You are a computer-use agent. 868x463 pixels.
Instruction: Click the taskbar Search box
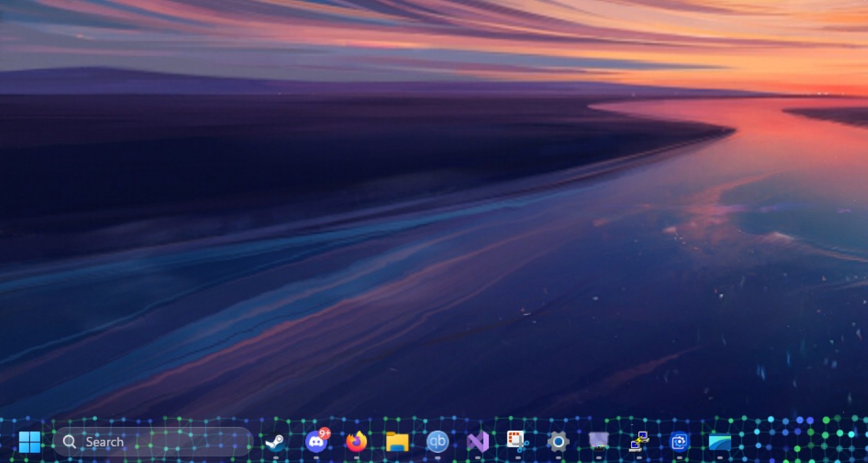(x=152, y=442)
